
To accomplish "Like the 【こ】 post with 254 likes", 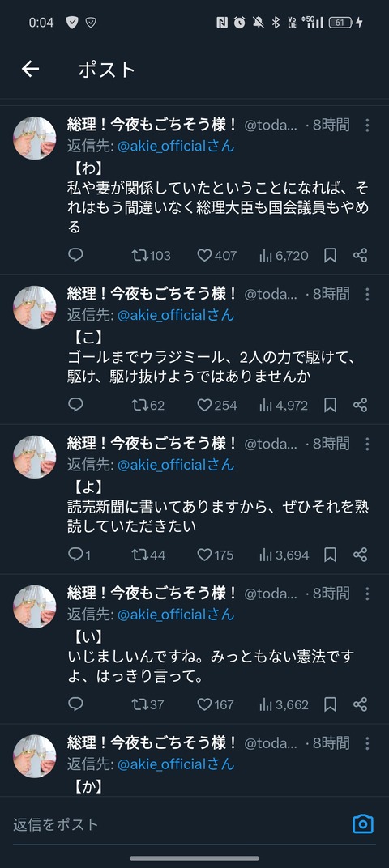I will pyautogui.click(x=217, y=405).
